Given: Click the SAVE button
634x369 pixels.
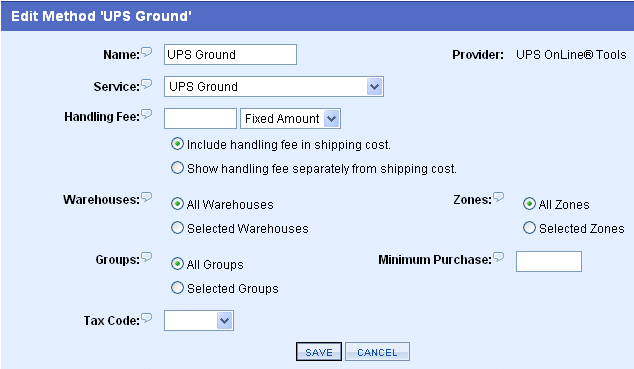Looking at the screenshot, I should click(319, 352).
